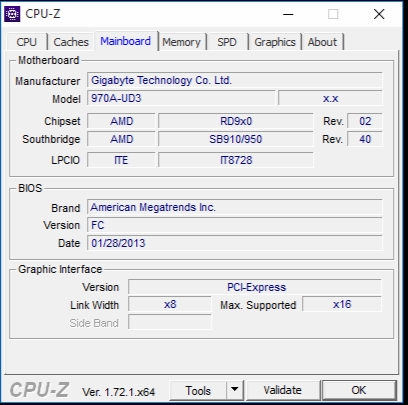Screen dimensions: 408x405
Task: Click the Model field showing 970A-UD3
Action: pyautogui.click(x=181, y=98)
